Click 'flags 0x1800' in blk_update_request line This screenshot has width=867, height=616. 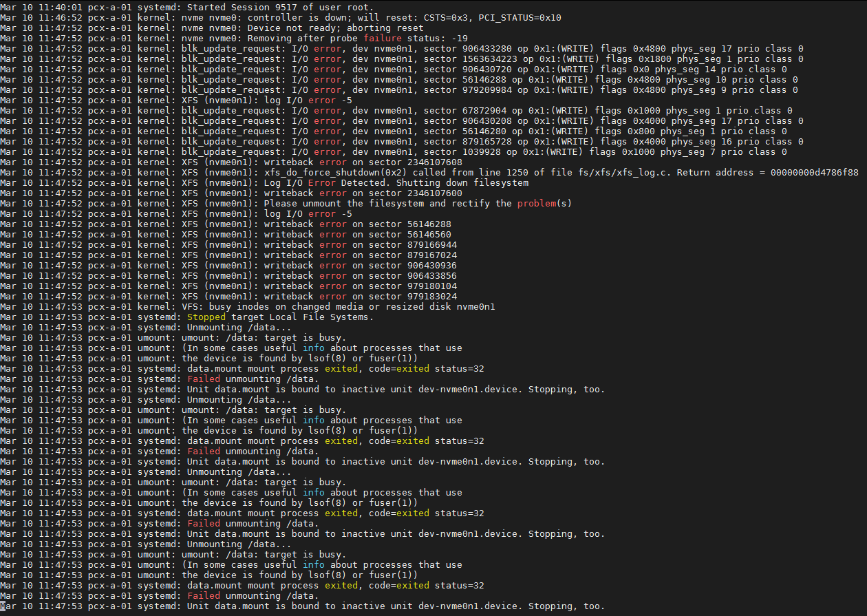coord(639,59)
